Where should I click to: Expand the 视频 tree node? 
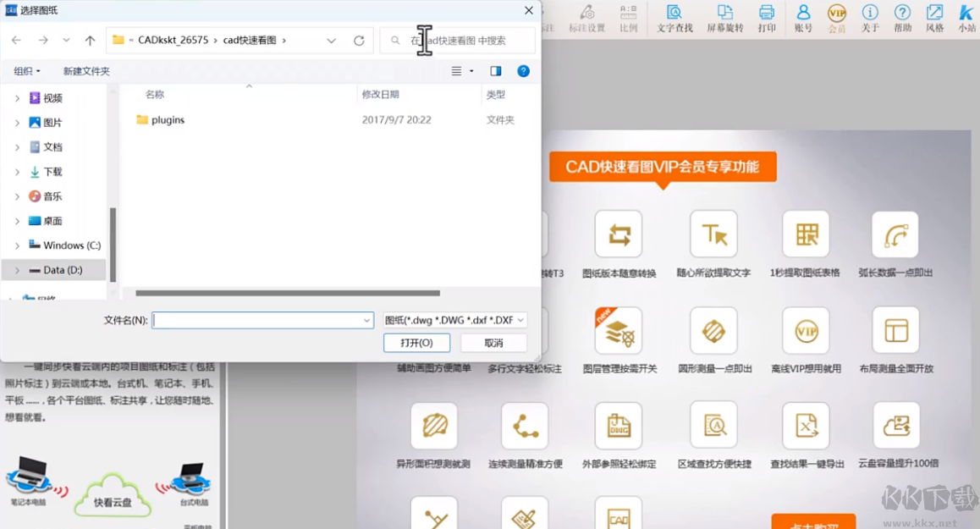pyautogui.click(x=17, y=98)
